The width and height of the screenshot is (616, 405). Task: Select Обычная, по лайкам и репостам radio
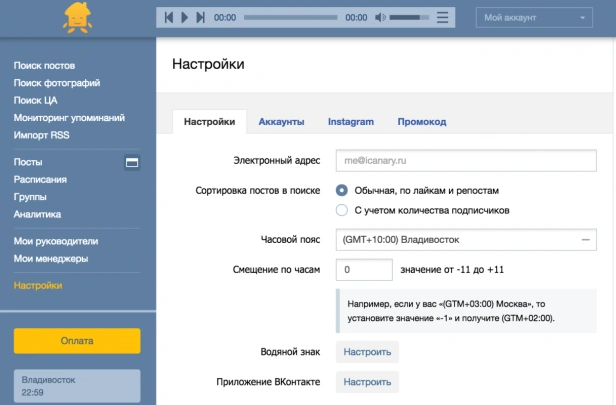click(342, 191)
